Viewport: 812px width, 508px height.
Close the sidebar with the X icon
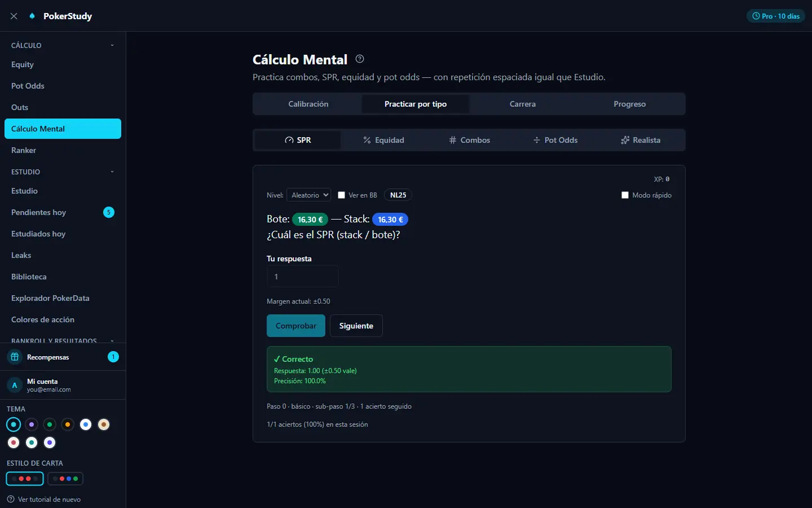[14, 16]
